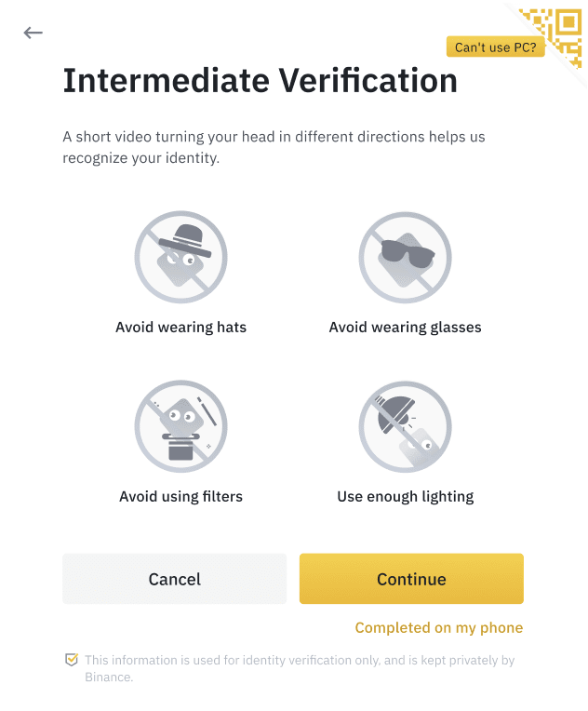
Task: Click the short video description text
Action: click(x=274, y=147)
